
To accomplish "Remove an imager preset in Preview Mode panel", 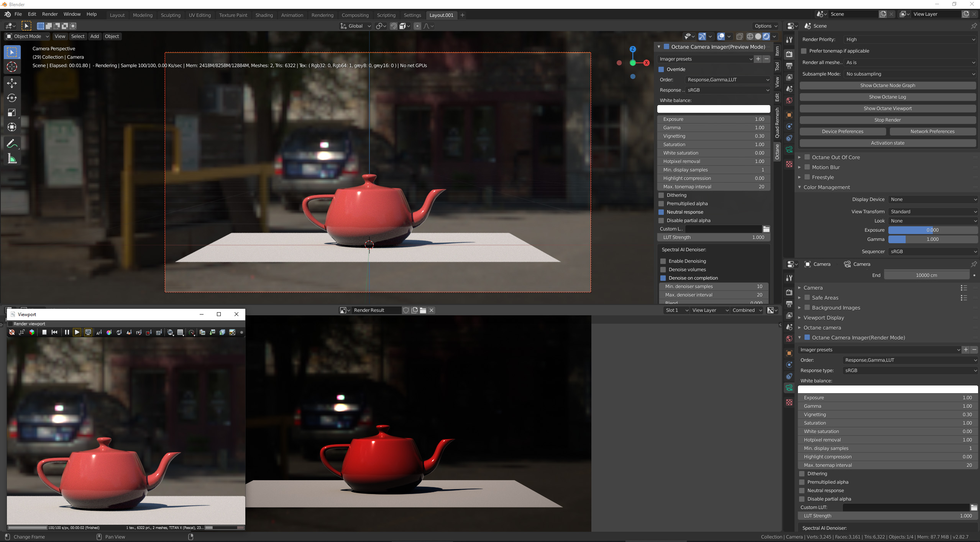I will tap(767, 59).
